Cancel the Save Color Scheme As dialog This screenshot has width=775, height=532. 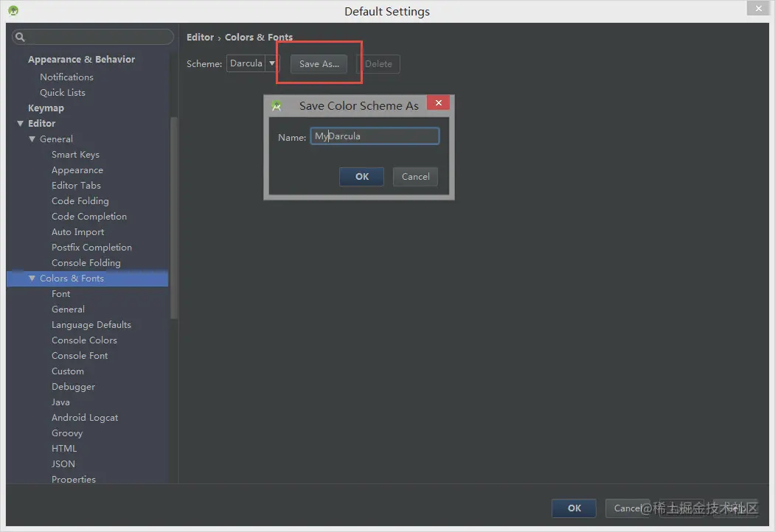point(416,177)
